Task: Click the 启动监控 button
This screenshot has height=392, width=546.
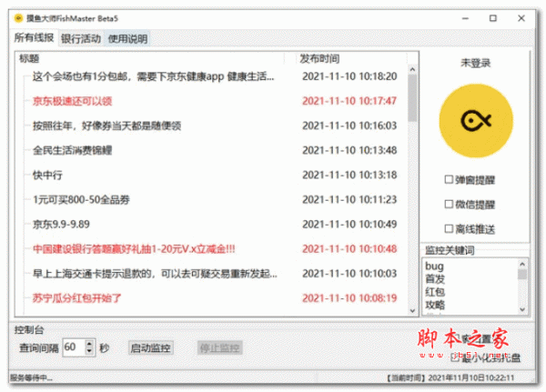Action: point(151,347)
